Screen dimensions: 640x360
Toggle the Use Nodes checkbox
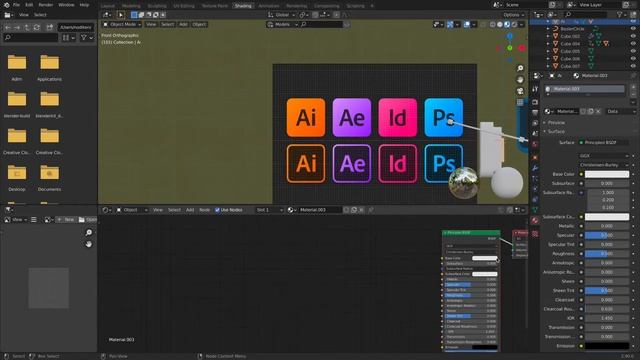pos(217,210)
